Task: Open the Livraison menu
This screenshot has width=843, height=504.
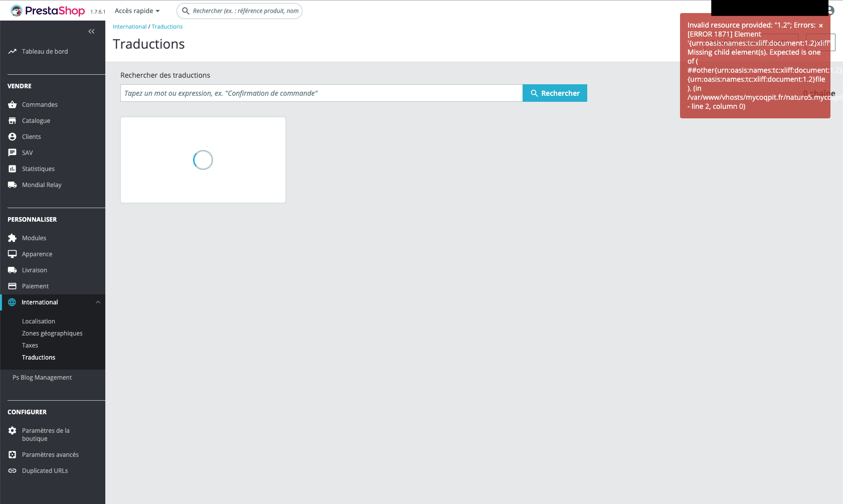Action: pos(35,270)
